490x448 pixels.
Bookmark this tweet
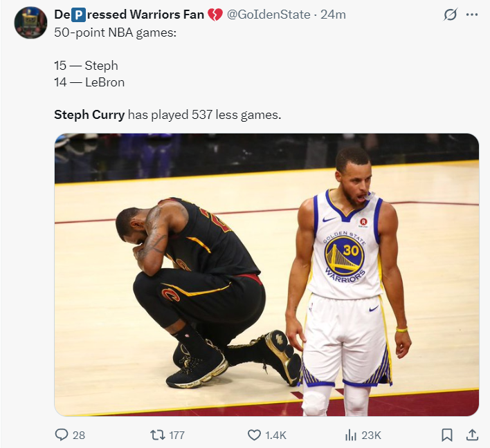click(x=447, y=435)
